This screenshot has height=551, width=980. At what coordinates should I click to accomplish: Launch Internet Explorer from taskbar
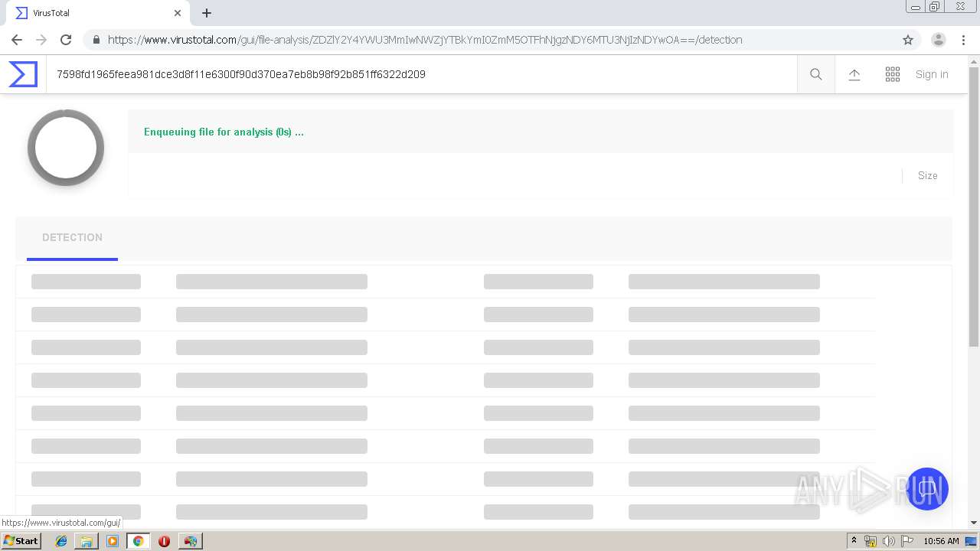[x=61, y=541]
